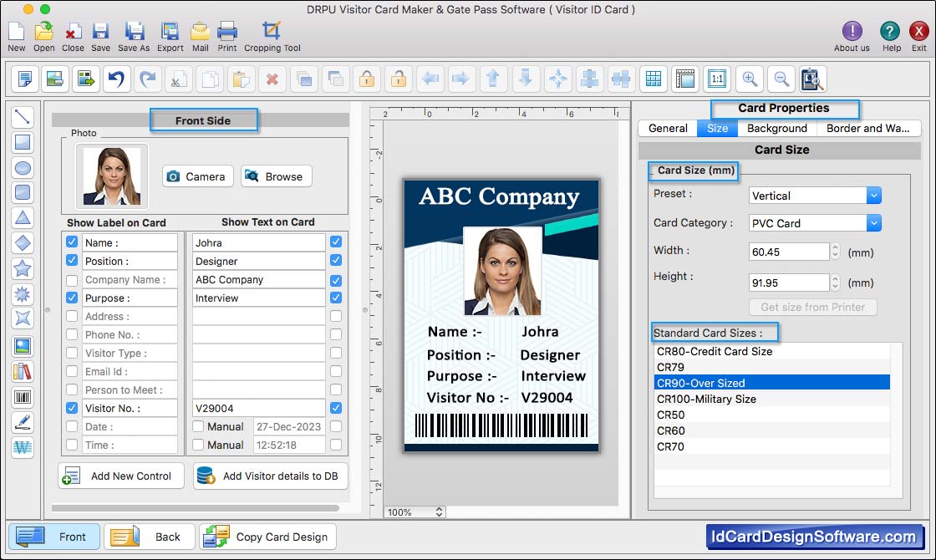Viewport: 936px width, 560px height.
Task: Select CR50 in the size list
Action: point(772,415)
